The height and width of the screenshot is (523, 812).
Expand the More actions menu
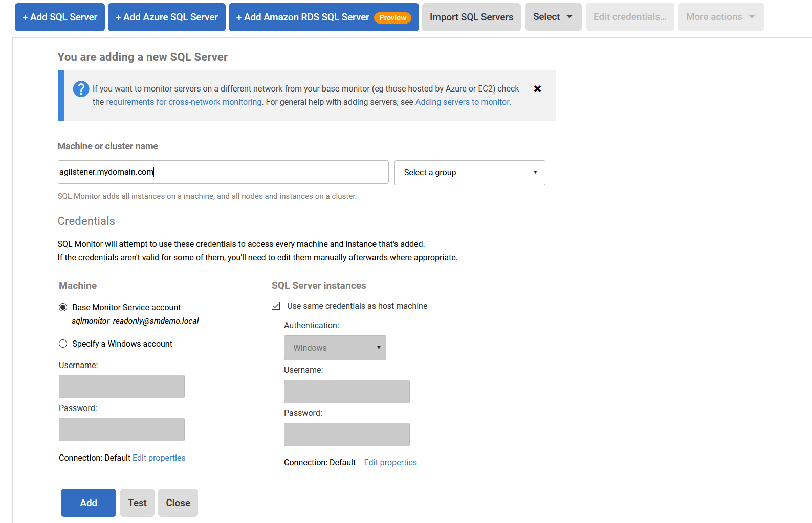click(720, 17)
